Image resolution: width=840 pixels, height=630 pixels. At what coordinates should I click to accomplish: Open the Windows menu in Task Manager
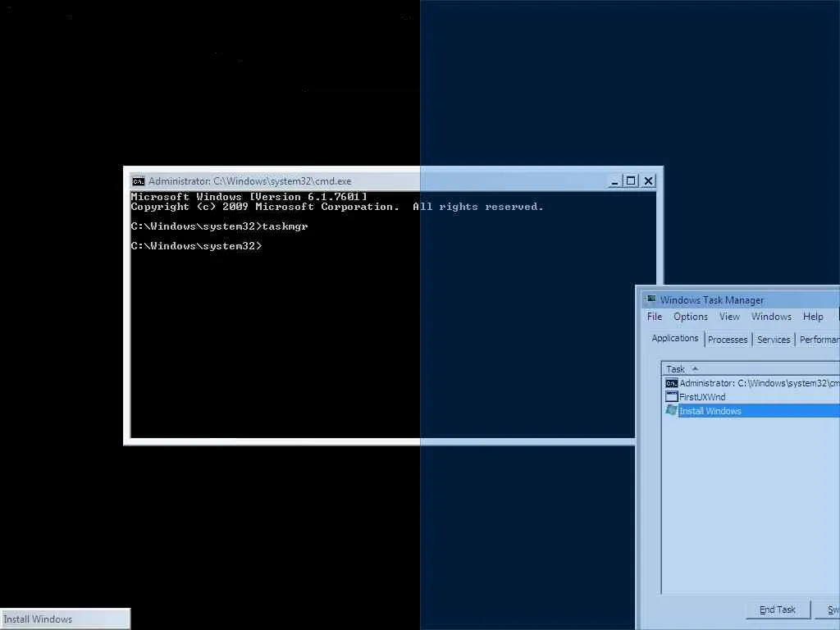(x=771, y=317)
